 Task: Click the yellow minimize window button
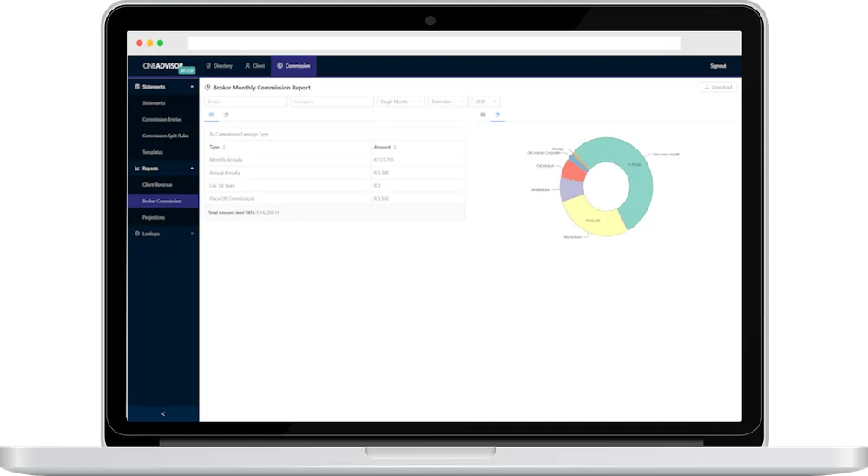point(149,43)
